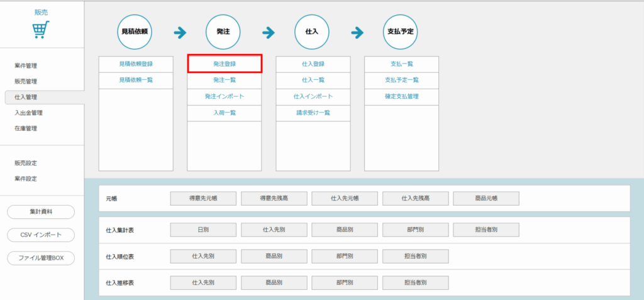Click the CSV インポート button

41,235
